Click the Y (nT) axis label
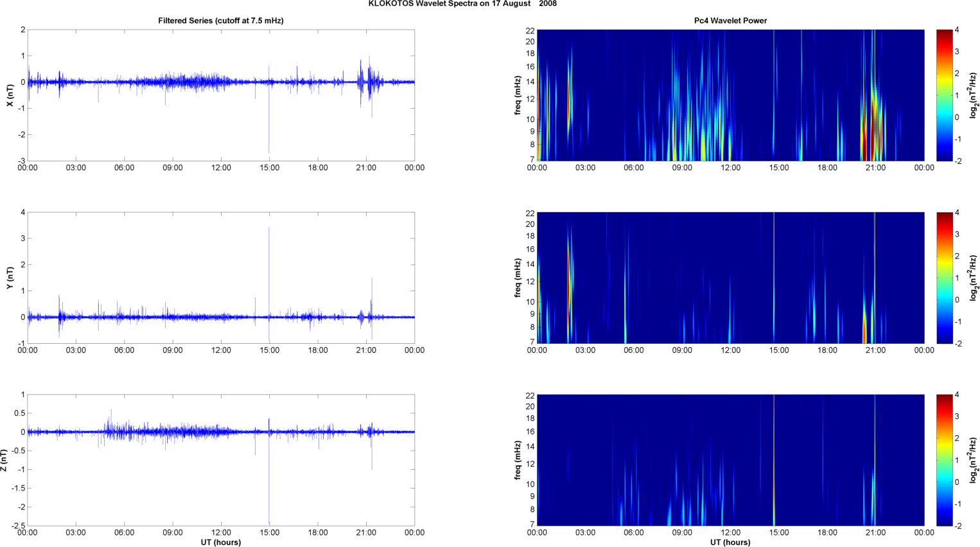 pyautogui.click(x=10, y=278)
